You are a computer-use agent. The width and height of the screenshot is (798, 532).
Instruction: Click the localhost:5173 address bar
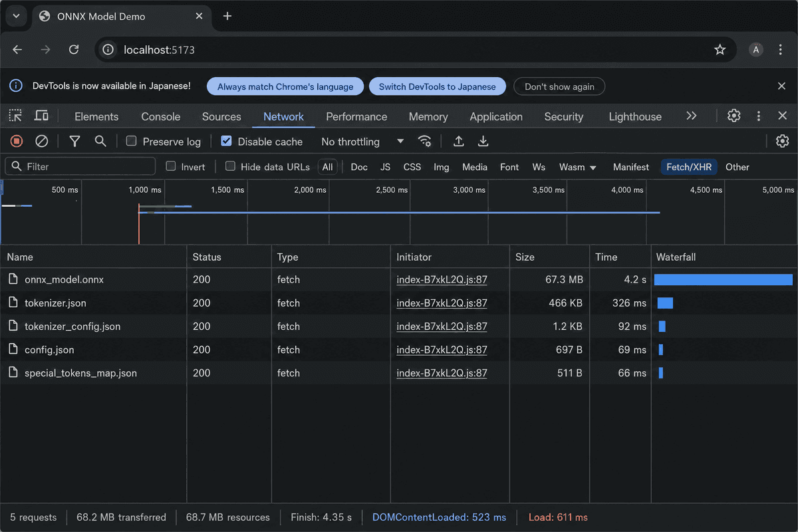[416, 50]
